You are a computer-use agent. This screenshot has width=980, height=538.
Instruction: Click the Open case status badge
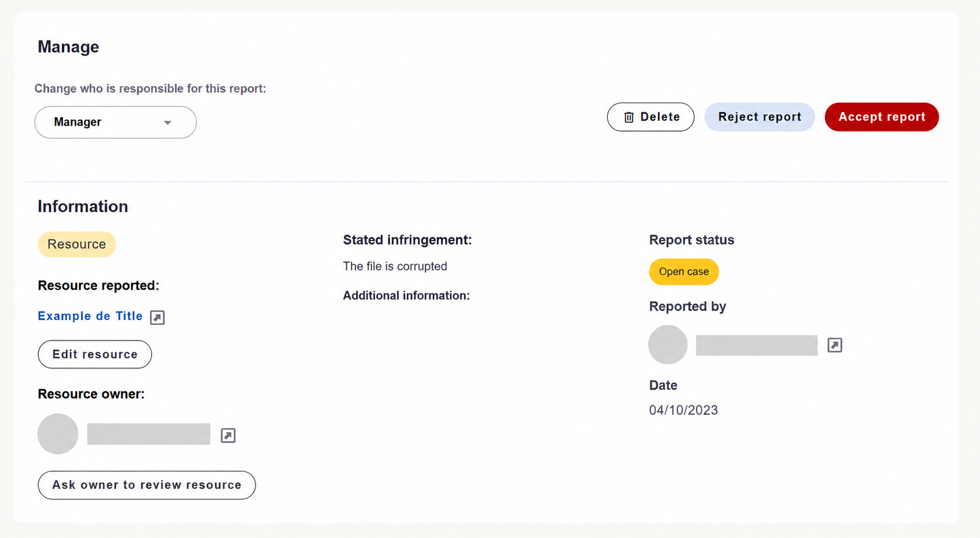point(684,272)
